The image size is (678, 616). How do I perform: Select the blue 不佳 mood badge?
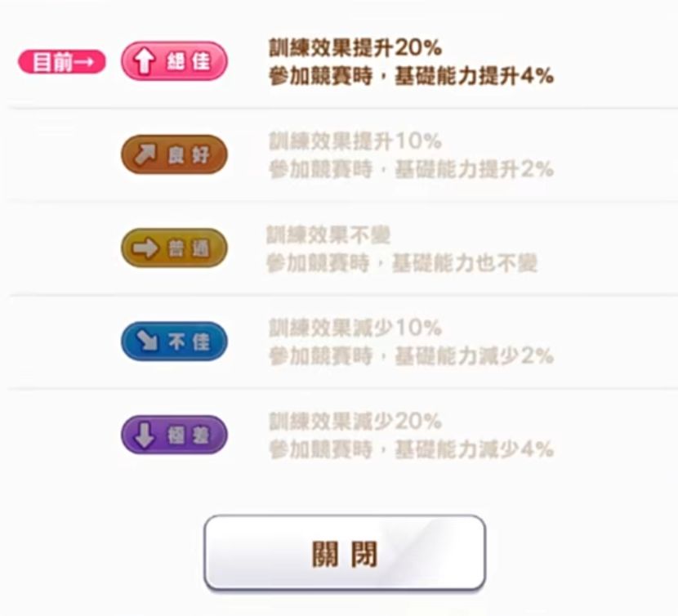pyautogui.click(x=174, y=342)
